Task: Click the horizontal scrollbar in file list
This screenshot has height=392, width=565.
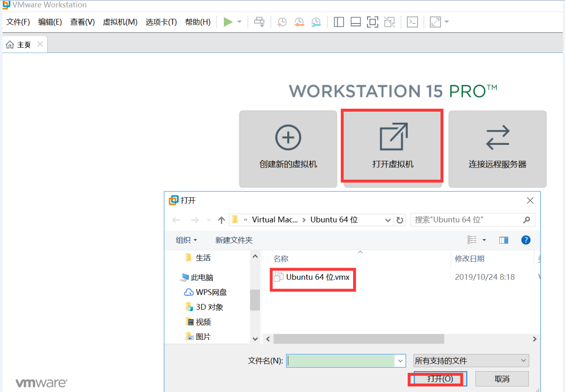Action: point(359,339)
